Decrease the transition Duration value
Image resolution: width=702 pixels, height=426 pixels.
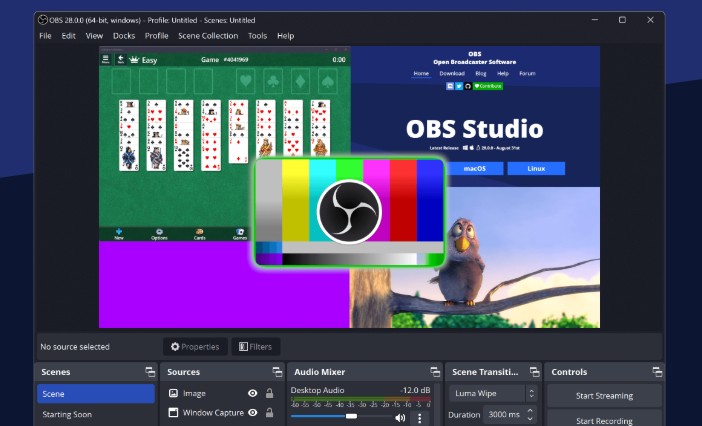point(530,419)
